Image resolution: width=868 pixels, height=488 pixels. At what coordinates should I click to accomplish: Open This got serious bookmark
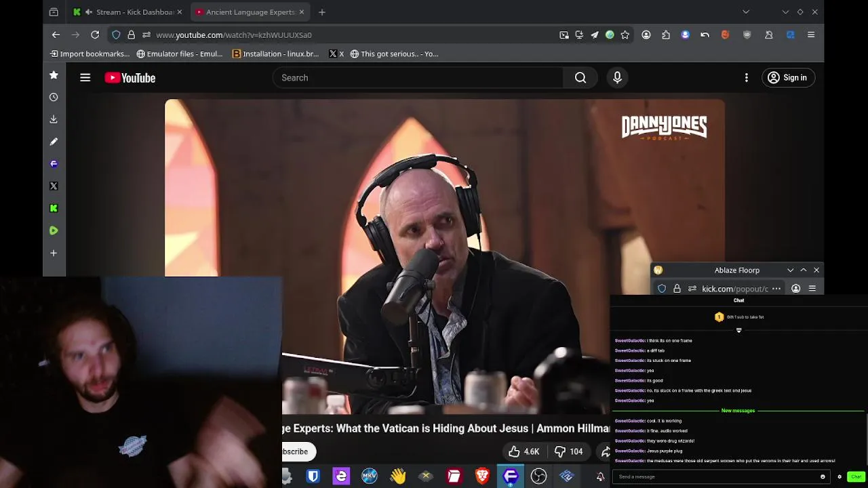pyautogui.click(x=395, y=54)
